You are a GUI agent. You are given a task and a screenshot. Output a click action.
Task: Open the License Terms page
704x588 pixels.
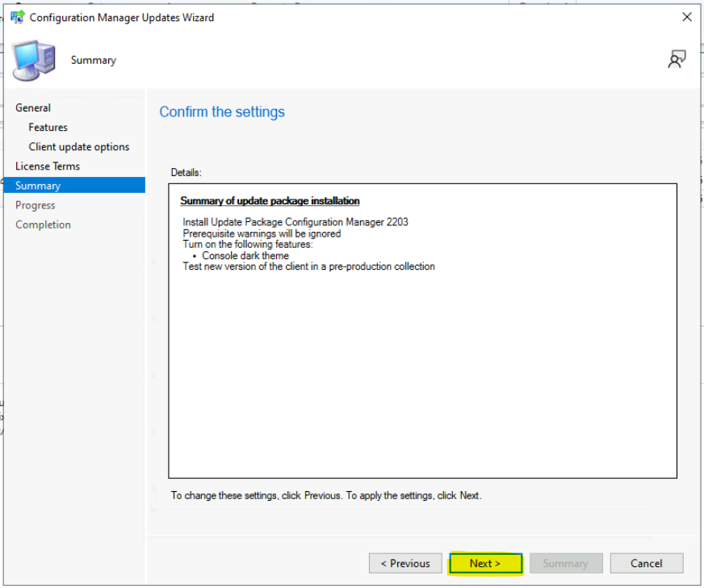48,166
